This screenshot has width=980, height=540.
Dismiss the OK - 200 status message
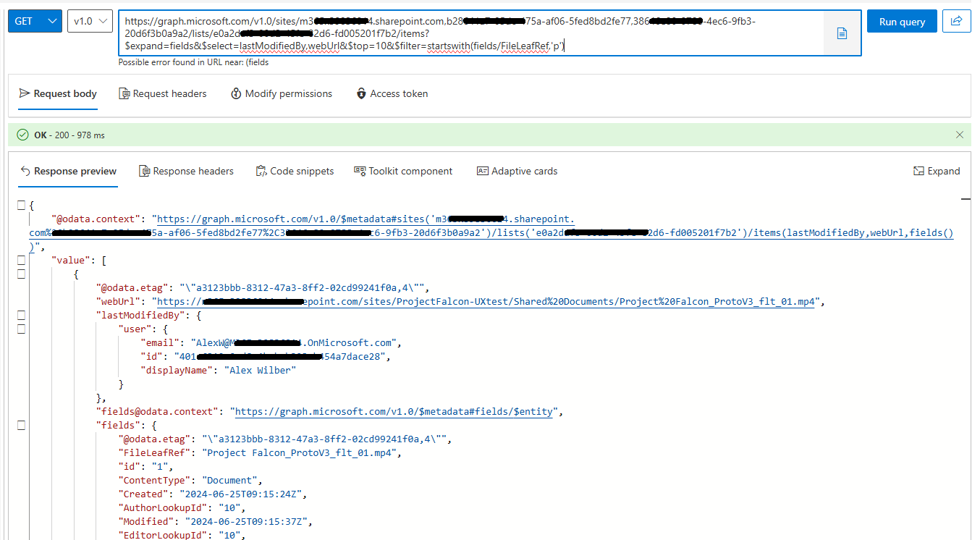pos(960,135)
